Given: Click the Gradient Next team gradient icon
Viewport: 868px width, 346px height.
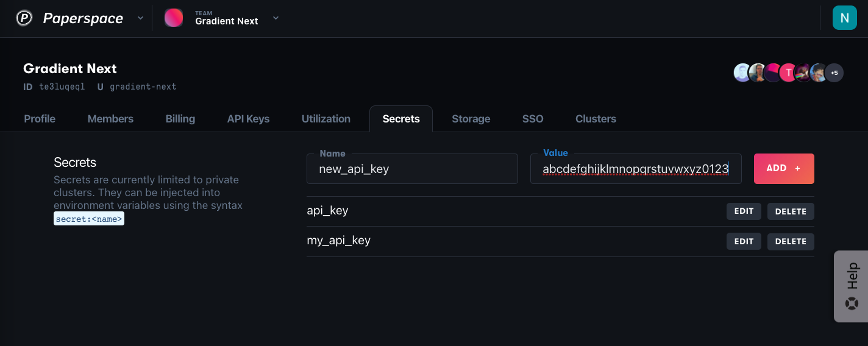Looking at the screenshot, I should tap(174, 18).
